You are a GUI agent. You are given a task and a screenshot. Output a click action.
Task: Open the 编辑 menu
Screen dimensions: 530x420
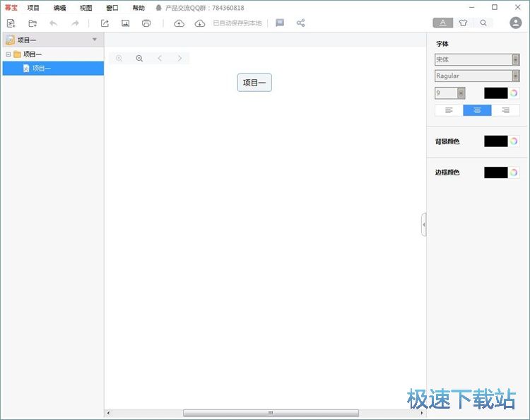tap(59, 8)
